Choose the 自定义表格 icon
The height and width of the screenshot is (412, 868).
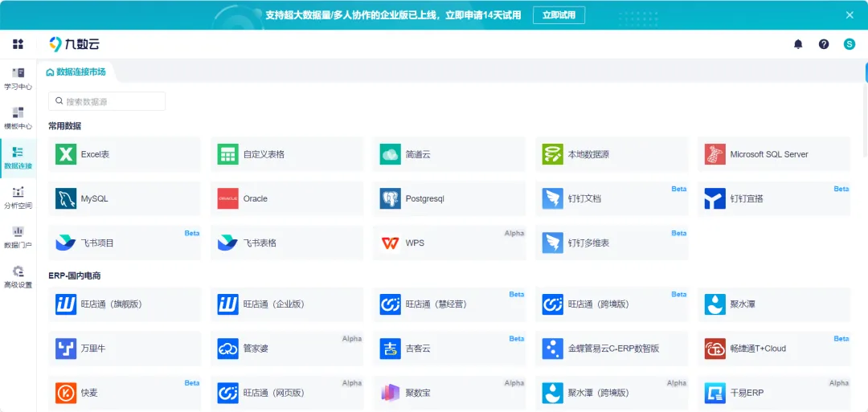[x=227, y=154]
